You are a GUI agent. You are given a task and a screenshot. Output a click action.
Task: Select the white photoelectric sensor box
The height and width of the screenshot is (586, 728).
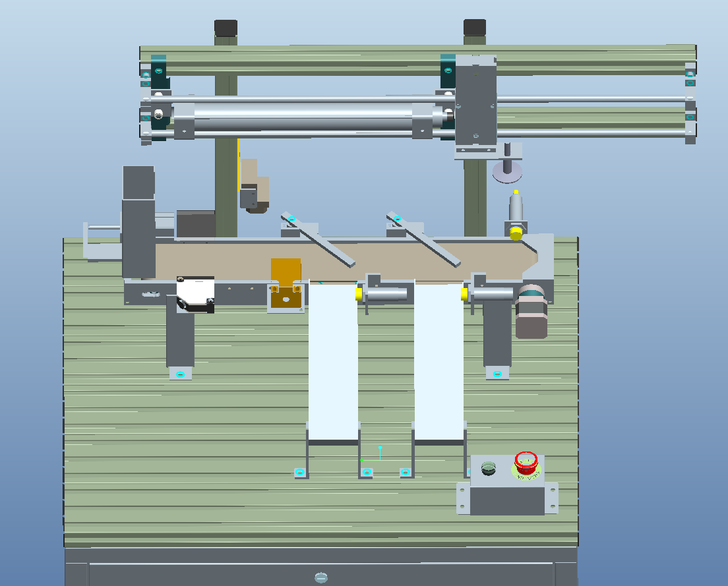click(x=195, y=294)
